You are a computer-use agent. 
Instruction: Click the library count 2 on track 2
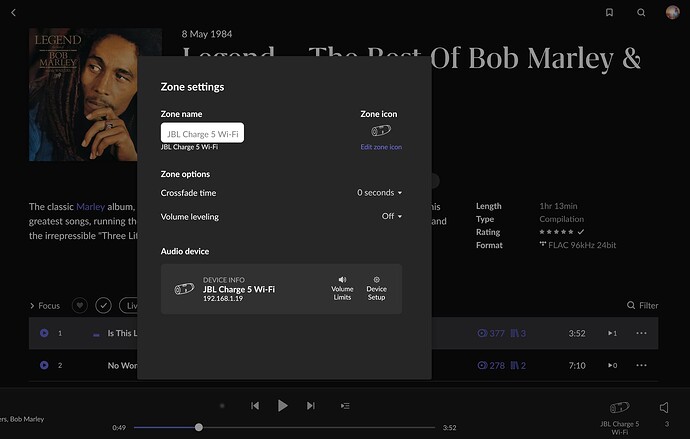click(518, 366)
